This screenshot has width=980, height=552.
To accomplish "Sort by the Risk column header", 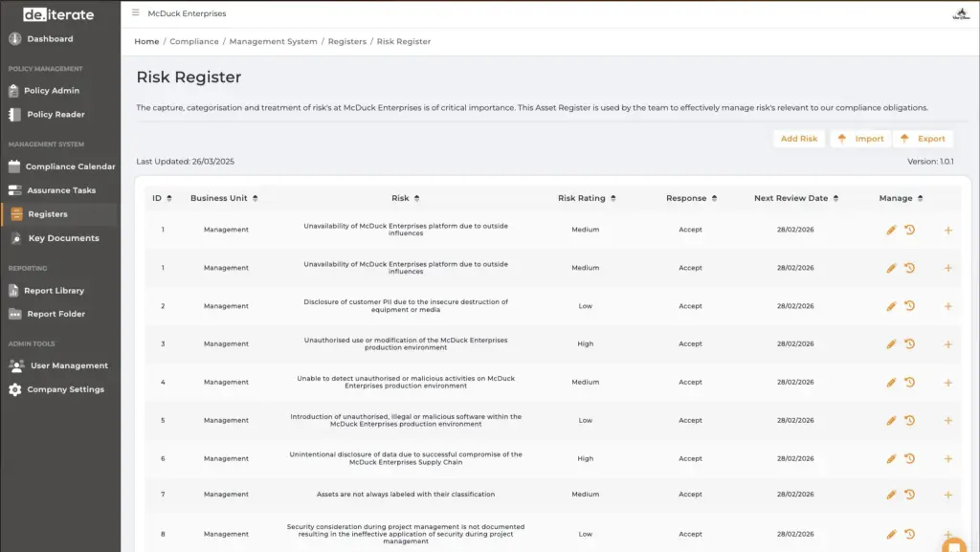I will pyautogui.click(x=406, y=198).
